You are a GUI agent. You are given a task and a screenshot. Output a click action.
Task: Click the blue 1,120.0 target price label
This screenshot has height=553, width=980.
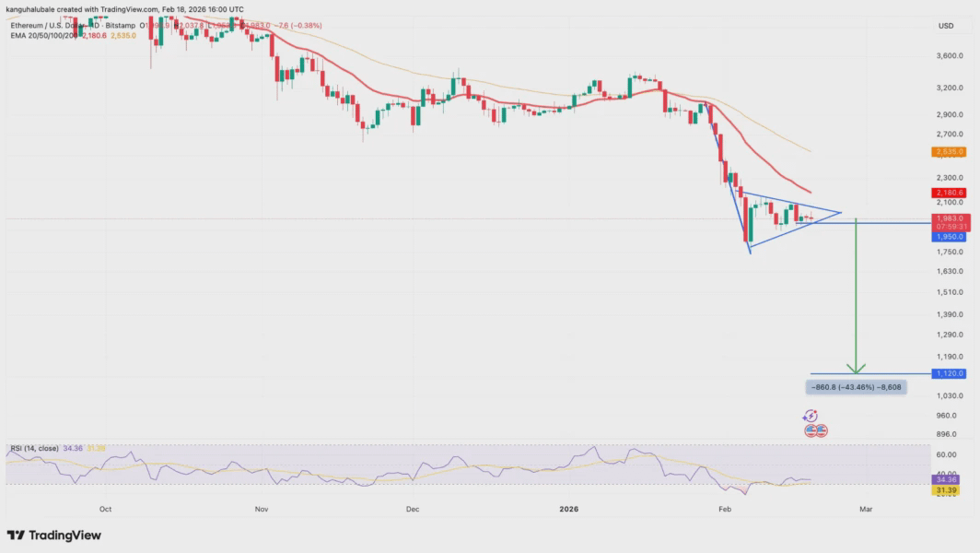pyautogui.click(x=949, y=373)
